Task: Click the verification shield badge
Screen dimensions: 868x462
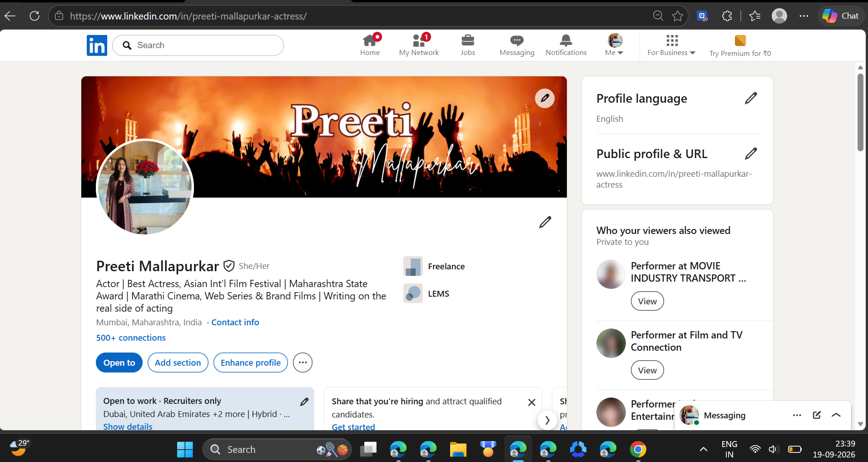Action: tap(229, 266)
